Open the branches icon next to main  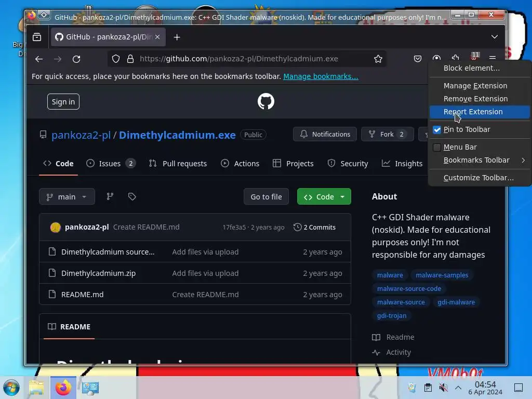pyautogui.click(x=110, y=196)
